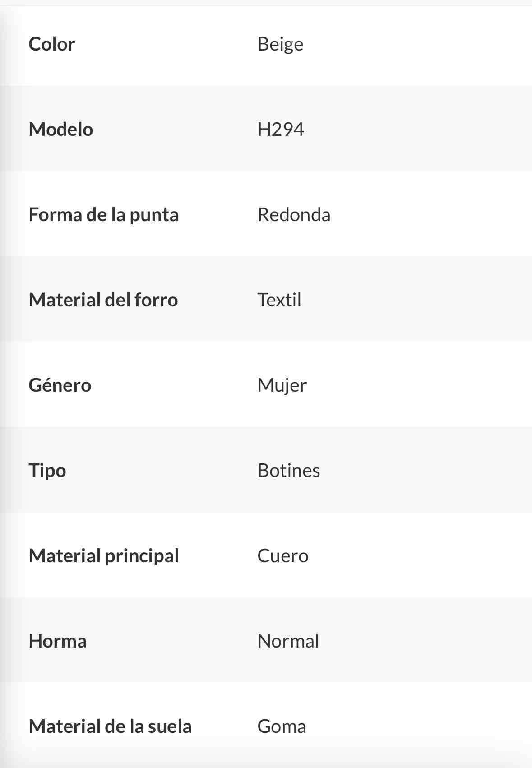The height and width of the screenshot is (768, 532).
Task: Click the Tipo label
Action: (47, 471)
